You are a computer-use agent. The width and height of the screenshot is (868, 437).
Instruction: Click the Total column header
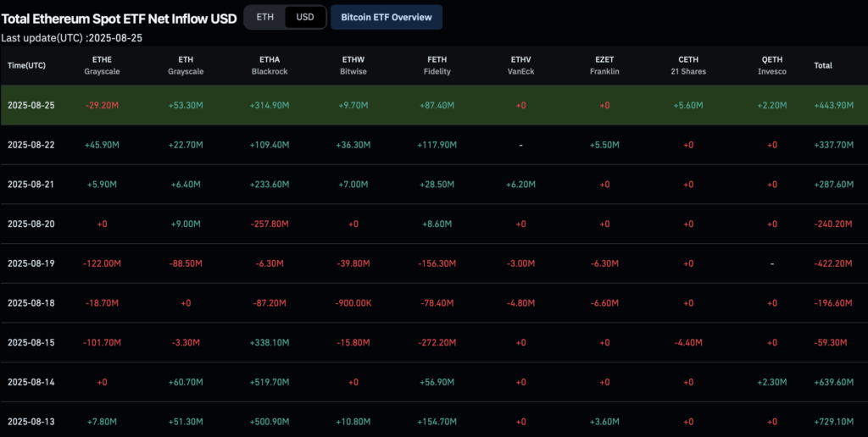[x=822, y=65]
